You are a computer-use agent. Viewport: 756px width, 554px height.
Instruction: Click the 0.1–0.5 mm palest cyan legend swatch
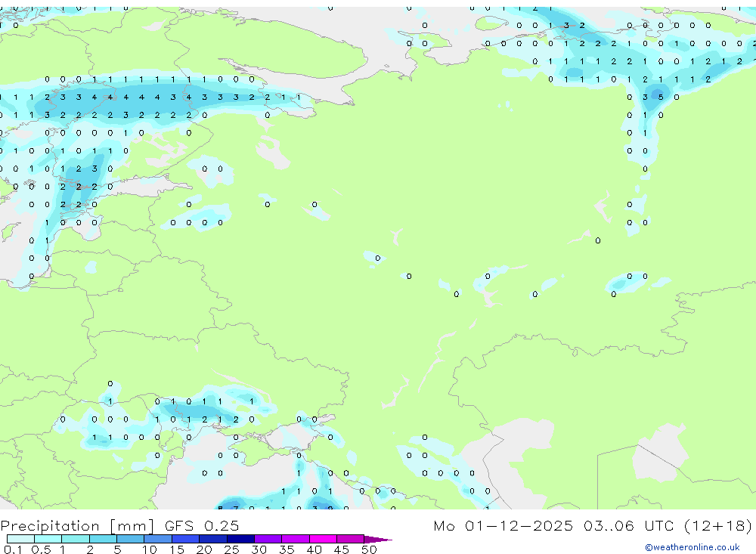20,539
